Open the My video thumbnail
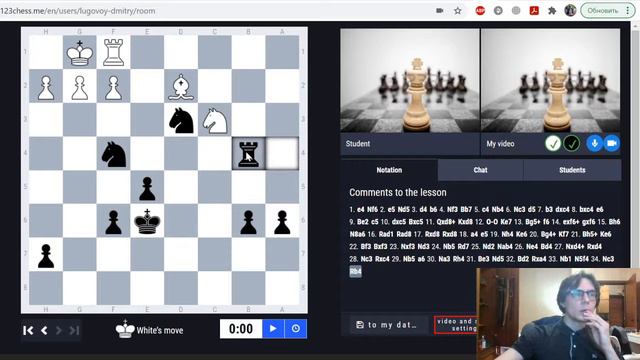 tap(551, 80)
